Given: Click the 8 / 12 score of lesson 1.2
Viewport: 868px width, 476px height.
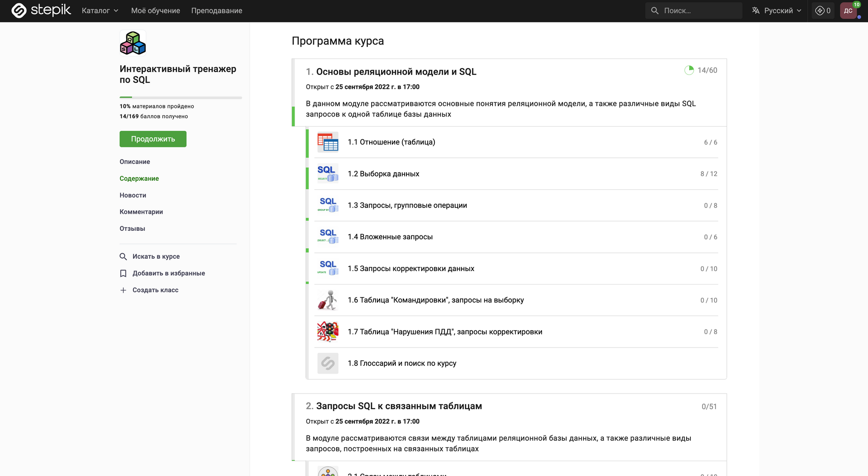Looking at the screenshot, I should [709, 174].
